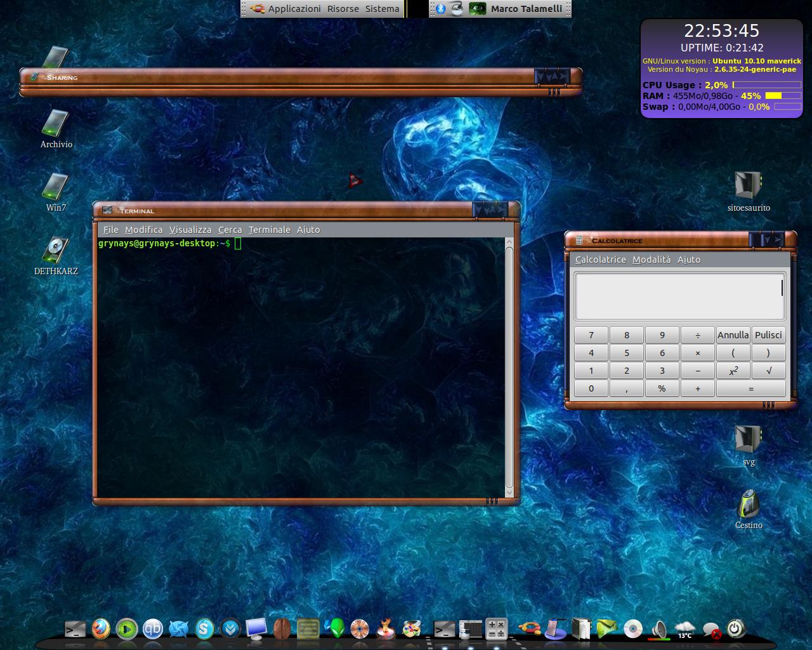This screenshot has height=650, width=812.
Task: Open Terminale menu in Terminal window
Action: 269,230
